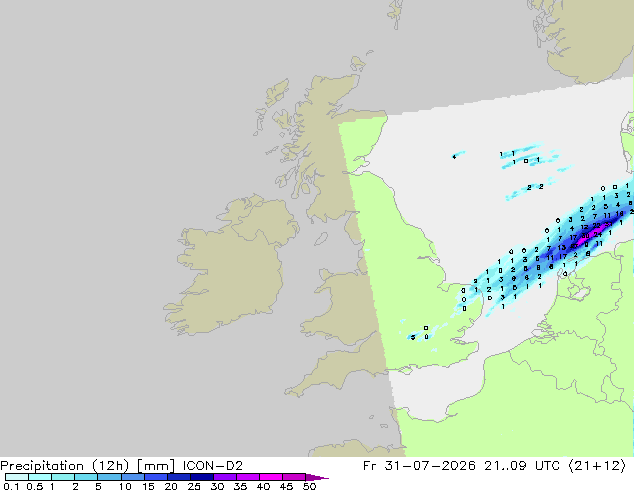Click the legend label '30'

tap(217, 486)
